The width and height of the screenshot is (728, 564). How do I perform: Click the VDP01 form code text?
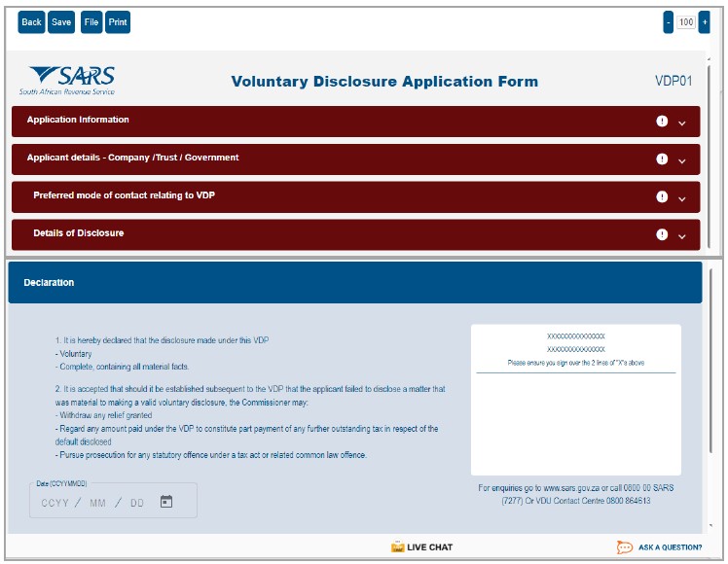point(673,81)
